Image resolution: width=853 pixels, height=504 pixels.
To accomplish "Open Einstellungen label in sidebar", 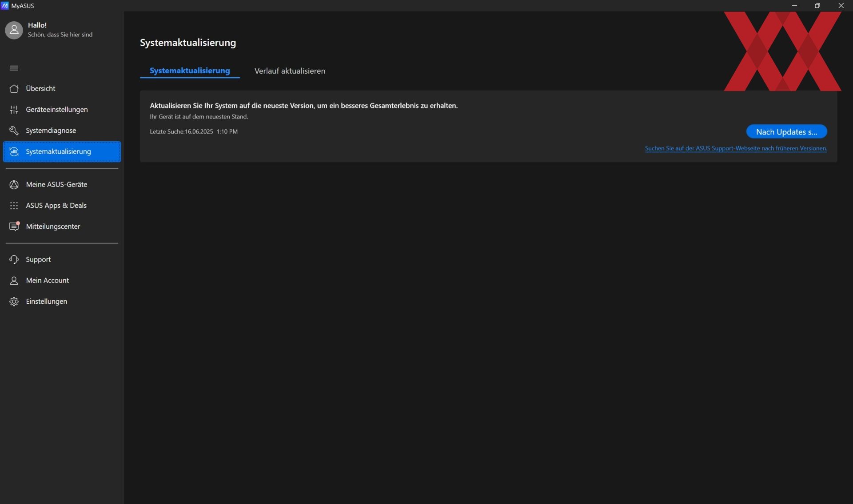I will (x=47, y=302).
